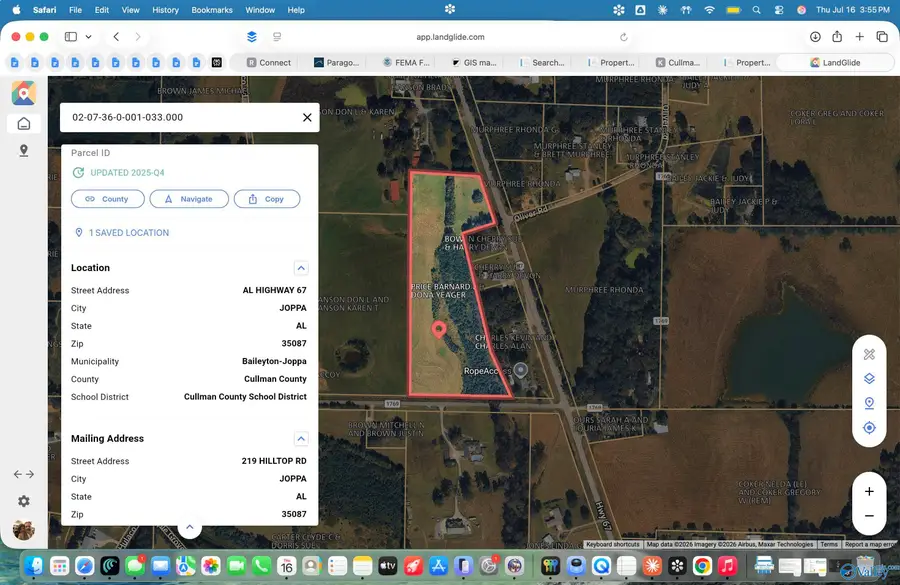The image size is (900, 585).
Task: Open the map Terms link
Action: pyautogui.click(x=828, y=544)
